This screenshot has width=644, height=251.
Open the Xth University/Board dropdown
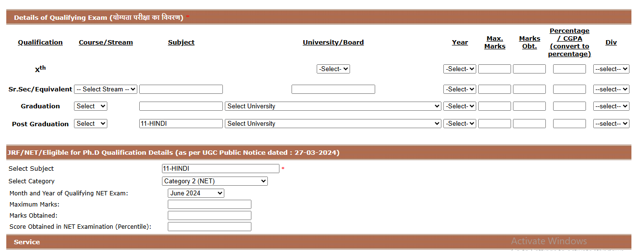(x=333, y=69)
